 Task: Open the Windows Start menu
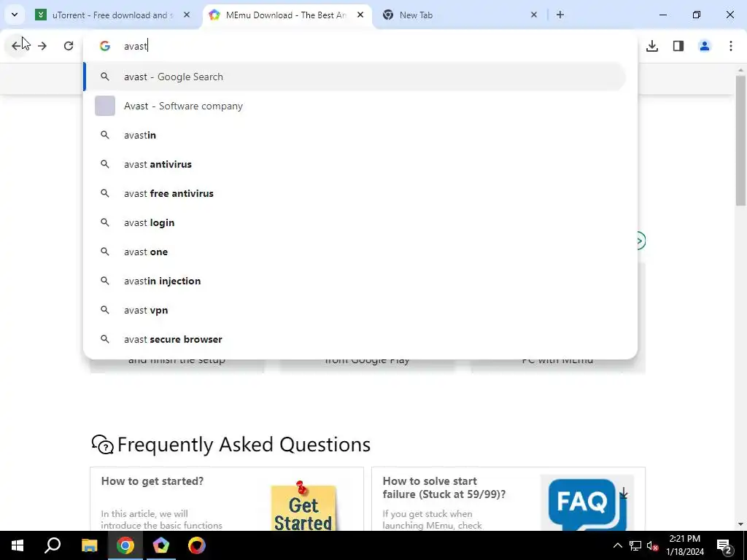(x=18, y=545)
